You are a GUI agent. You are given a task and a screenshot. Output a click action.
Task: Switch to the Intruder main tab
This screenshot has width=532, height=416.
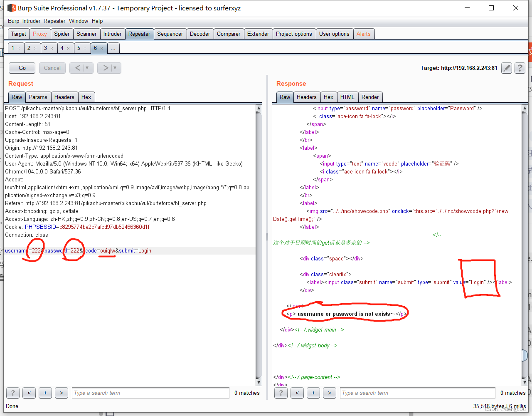tap(112, 34)
